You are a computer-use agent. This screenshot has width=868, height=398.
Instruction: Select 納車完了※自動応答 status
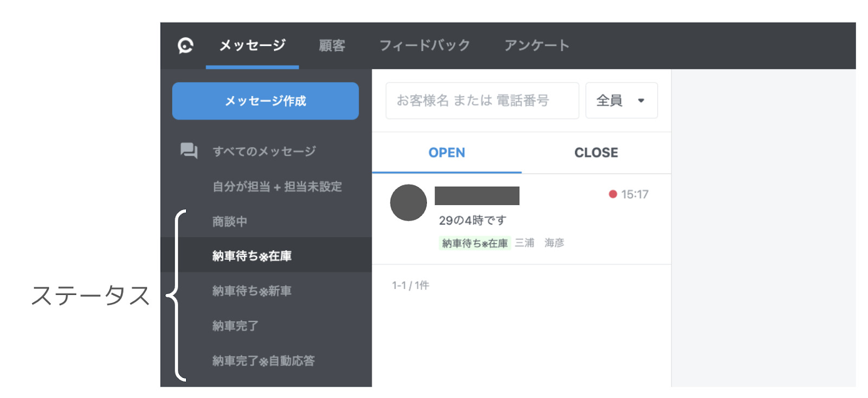pyautogui.click(x=263, y=361)
